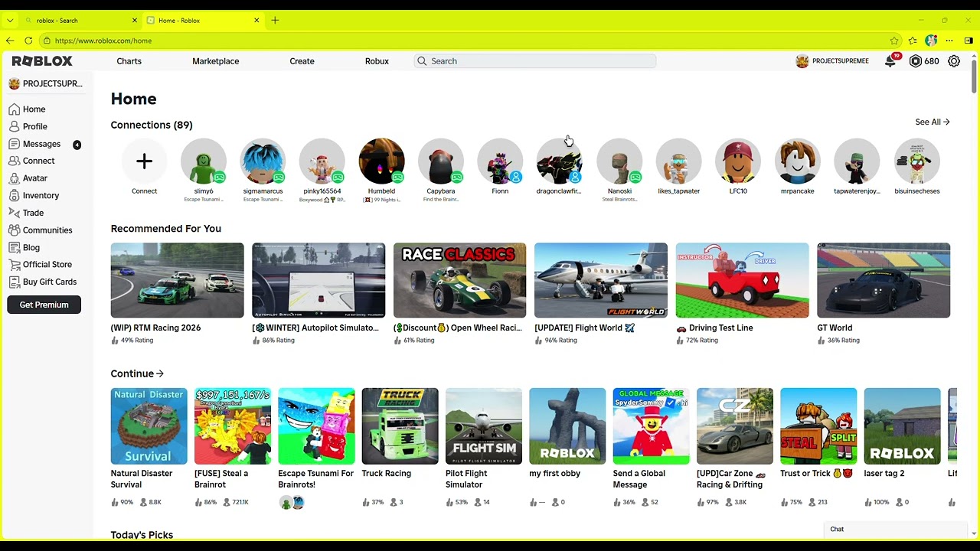The width and height of the screenshot is (980, 551).
Task: Open PROJECTSUPREMEE profile in the header
Action: pos(832,61)
